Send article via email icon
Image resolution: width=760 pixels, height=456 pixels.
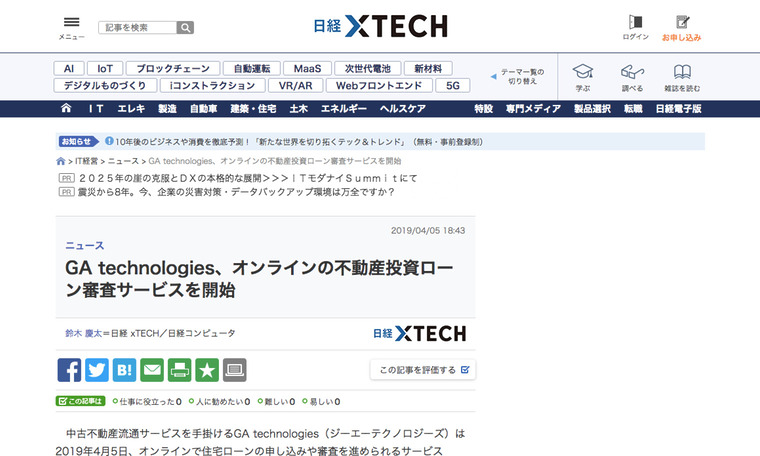coord(152,369)
